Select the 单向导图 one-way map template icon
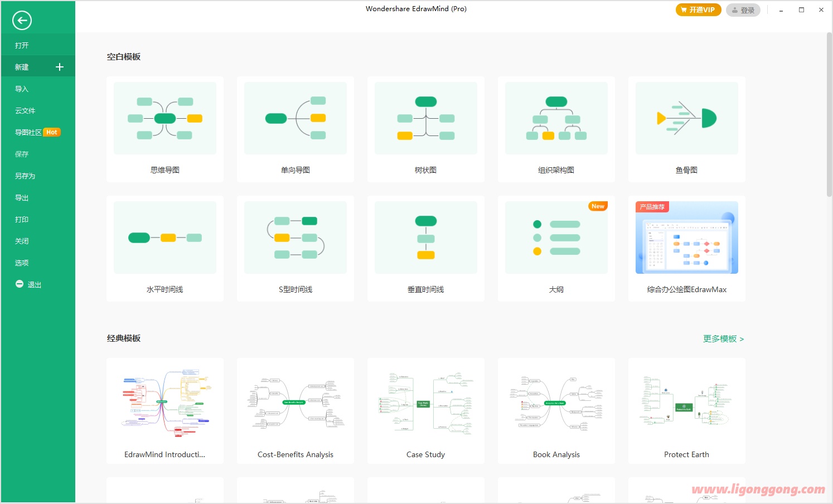This screenshot has height=504, width=833. pos(296,118)
